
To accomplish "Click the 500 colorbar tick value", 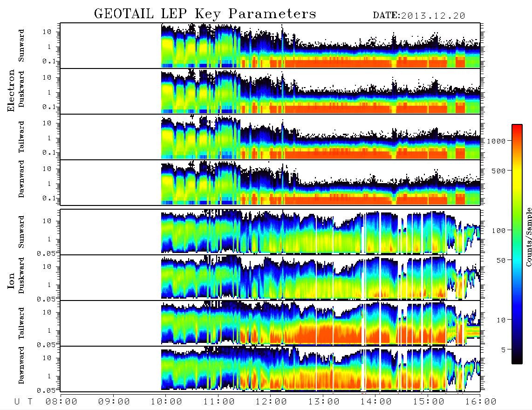I will (498, 171).
